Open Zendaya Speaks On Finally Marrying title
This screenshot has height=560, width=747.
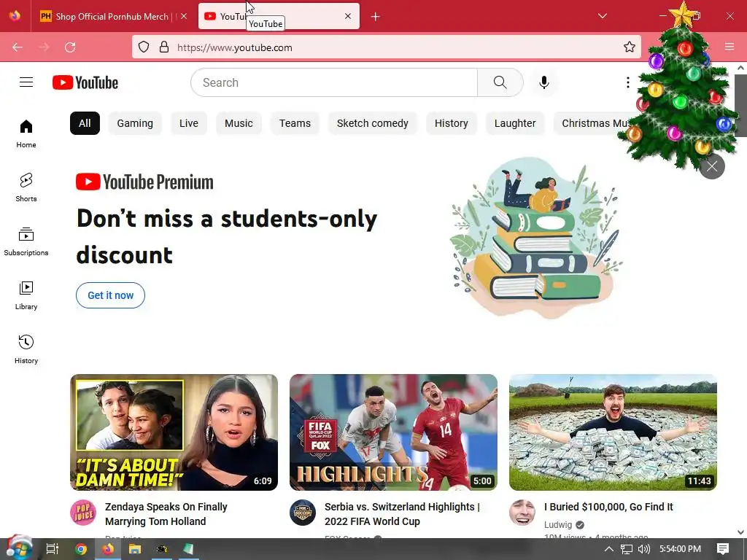[x=166, y=514]
